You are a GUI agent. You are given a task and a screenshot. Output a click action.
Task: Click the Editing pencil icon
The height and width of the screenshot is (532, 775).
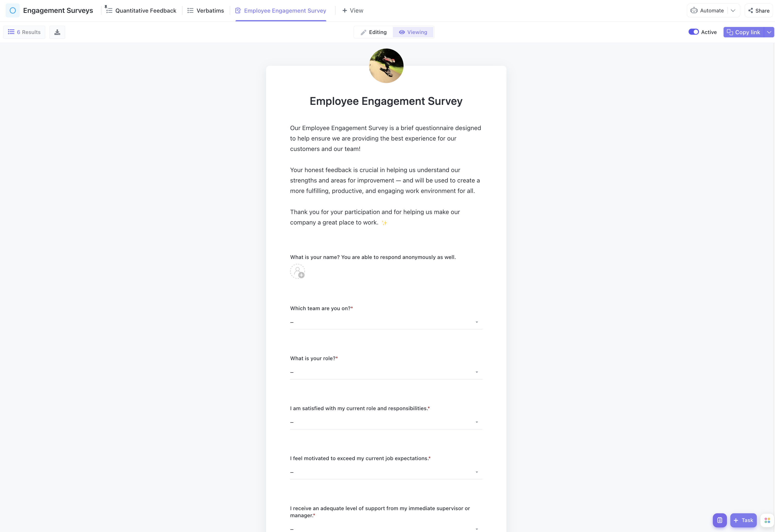click(363, 32)
